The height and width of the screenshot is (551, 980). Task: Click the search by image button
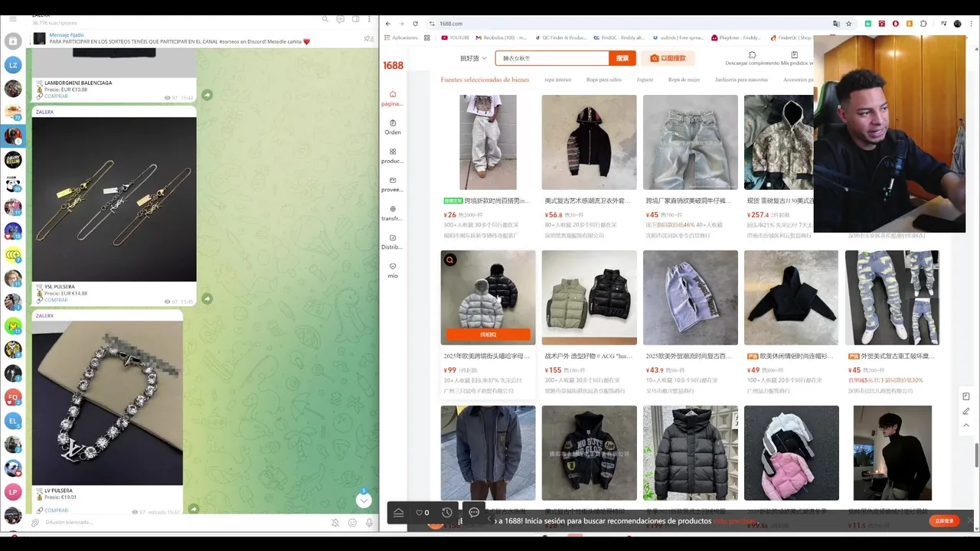click(x=668, y=58)
